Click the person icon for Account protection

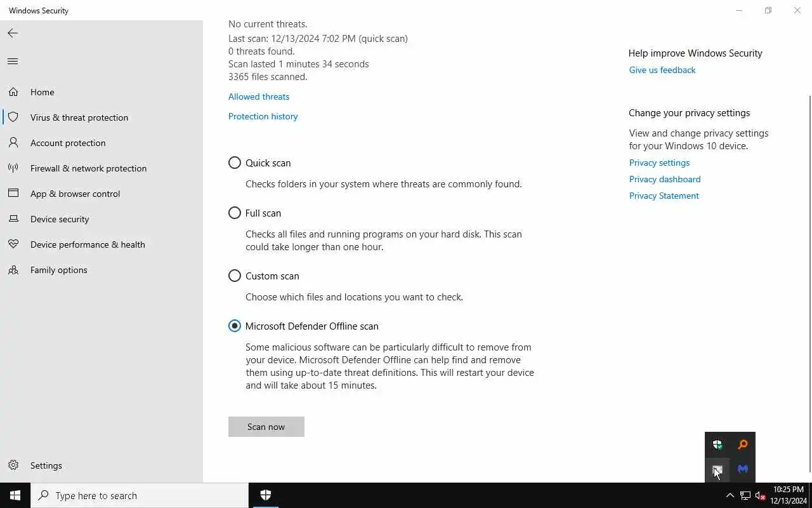pos(13,143)
